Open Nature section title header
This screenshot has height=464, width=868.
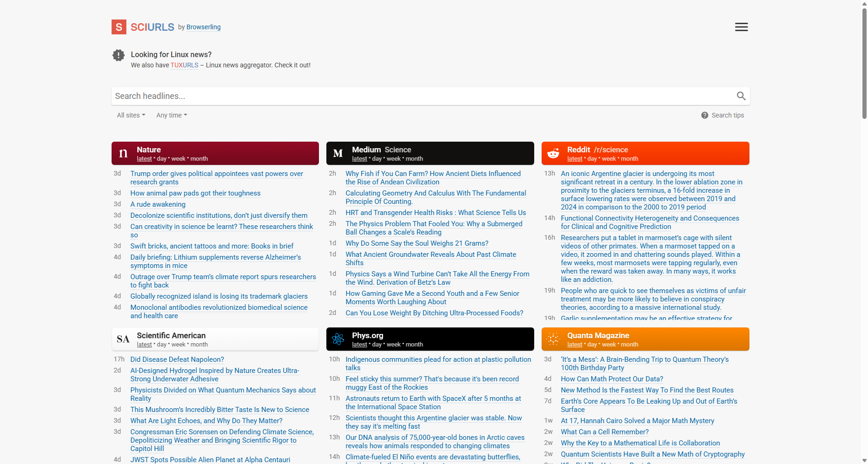pyautogui.click(x=149, y=150)
